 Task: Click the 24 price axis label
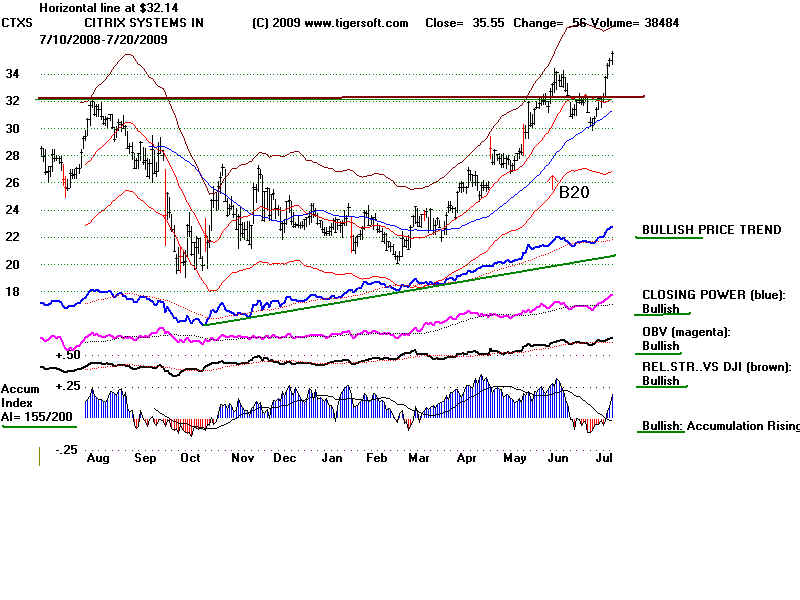point(13,209)
